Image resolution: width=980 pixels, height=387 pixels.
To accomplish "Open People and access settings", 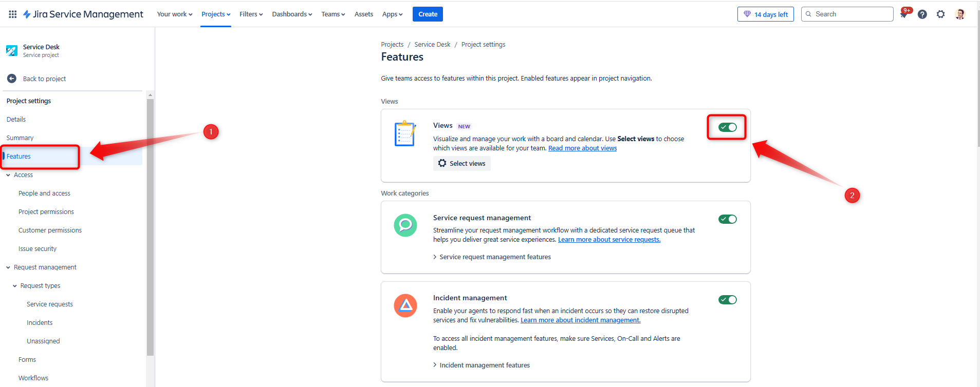I will click(x=44, y=193).
